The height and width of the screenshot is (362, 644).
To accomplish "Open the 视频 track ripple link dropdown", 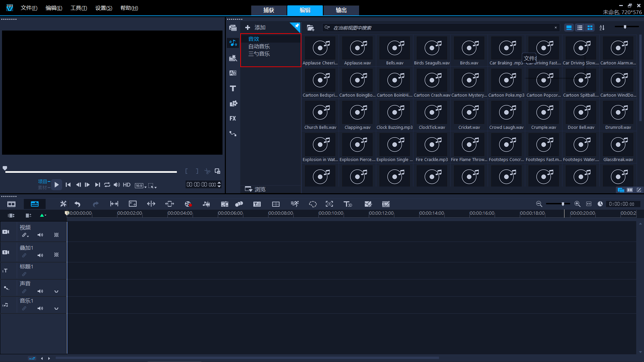I will (26, 235).
